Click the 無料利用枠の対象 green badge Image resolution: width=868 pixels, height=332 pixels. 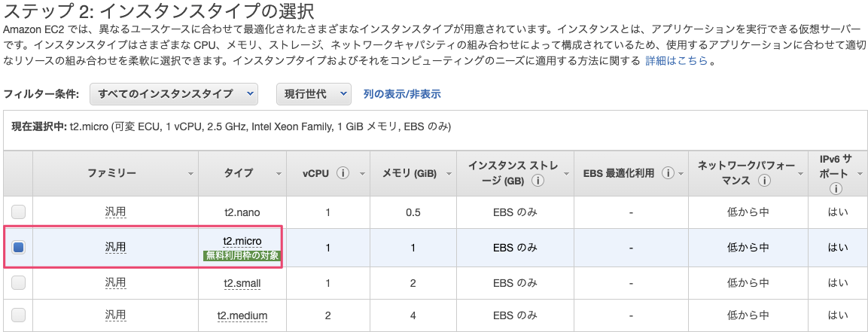click(242, 255)
